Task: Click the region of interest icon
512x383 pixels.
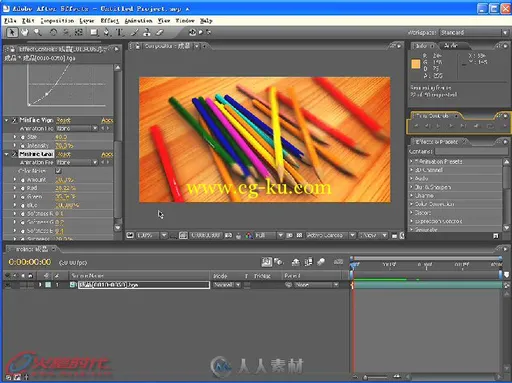Action: (x=289, y=235)
